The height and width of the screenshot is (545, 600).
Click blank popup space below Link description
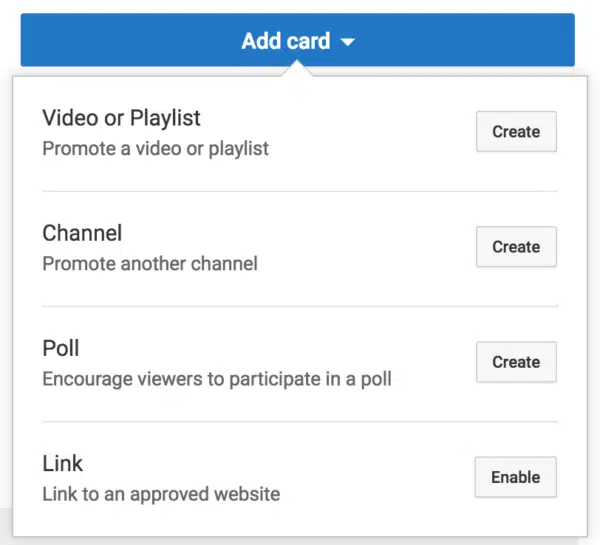coord(300,520)
